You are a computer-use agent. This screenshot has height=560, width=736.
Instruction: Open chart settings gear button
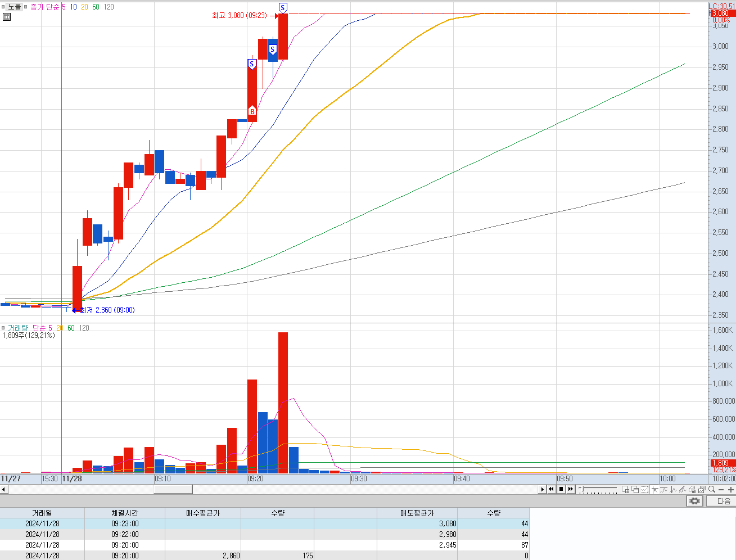[x=695, y=501]
